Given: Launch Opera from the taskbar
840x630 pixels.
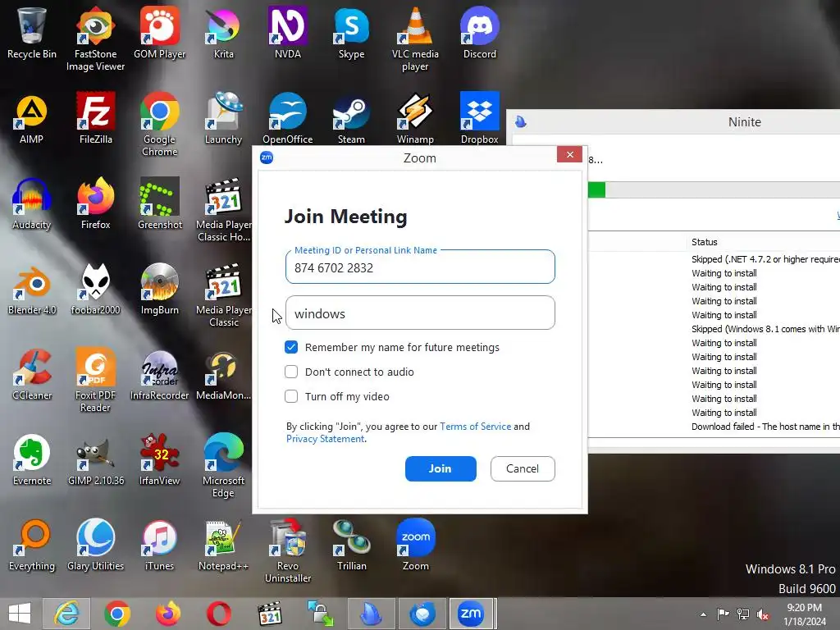Looking at the screenshot, I should click(219, 614).
